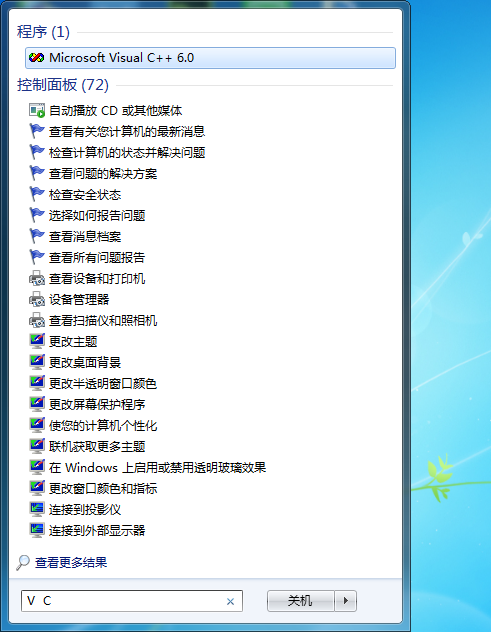The image size is (491, 632).
Task: Click magnifier icon next to 查看更多结果
Action: (x=23, y=563)
